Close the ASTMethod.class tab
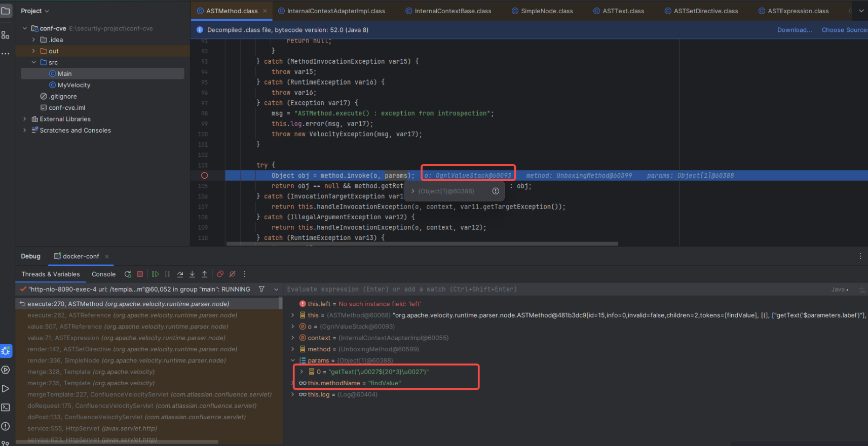This screenshot has height=446, width=868. click(265, 11)
